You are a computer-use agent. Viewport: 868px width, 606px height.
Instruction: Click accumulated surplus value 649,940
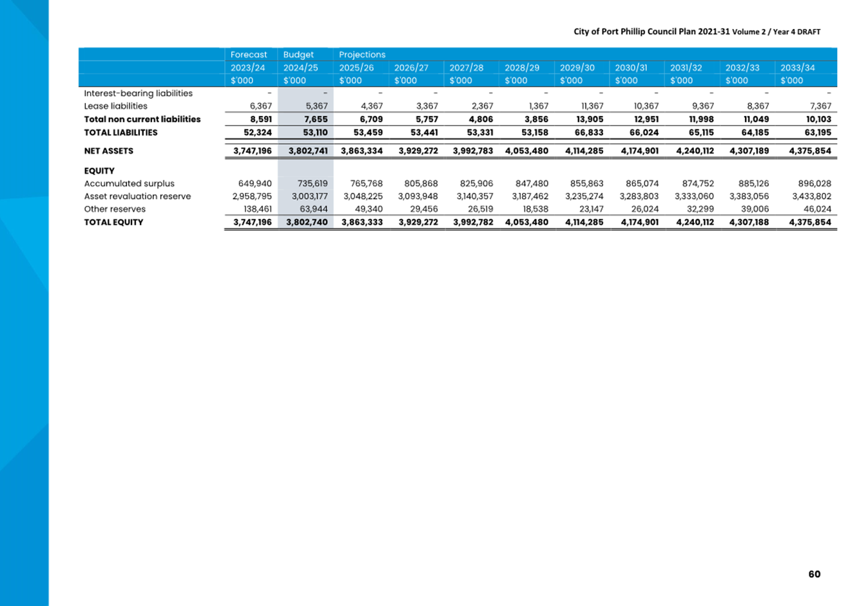pyautogui.click(x=255, y=184)
